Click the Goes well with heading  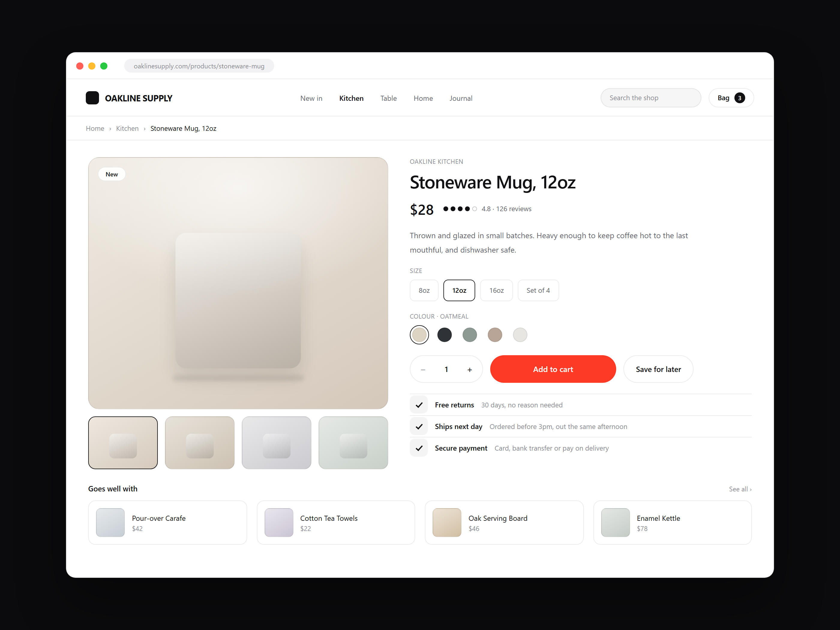coord(113,489)
